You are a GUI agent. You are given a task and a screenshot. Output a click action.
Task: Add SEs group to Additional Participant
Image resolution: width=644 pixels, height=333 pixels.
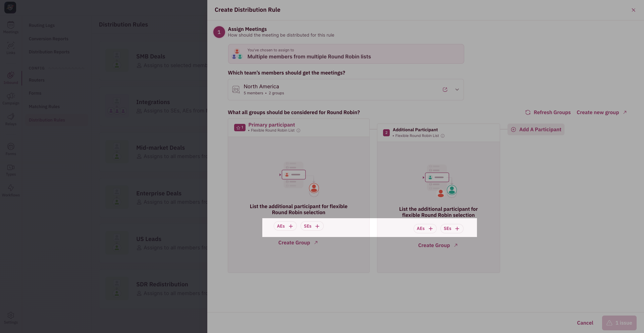[452, 229]
